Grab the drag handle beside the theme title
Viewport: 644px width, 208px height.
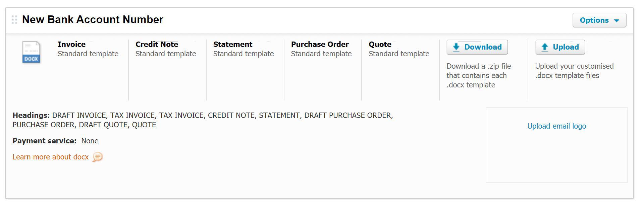click(14, 20)
